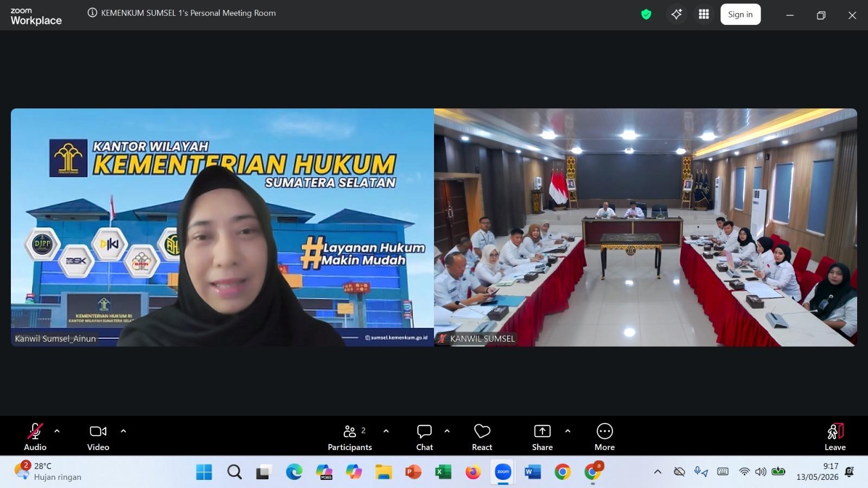Screen dimensions: 868x488
Task: Open the More menu
Action: pos(604,436)
